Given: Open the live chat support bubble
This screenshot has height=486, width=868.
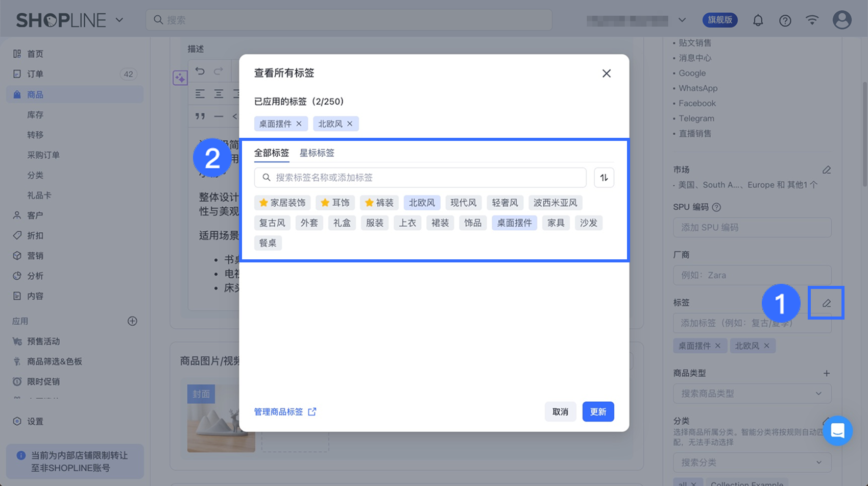Looking at the screenshot, I should tap(837, 431).
